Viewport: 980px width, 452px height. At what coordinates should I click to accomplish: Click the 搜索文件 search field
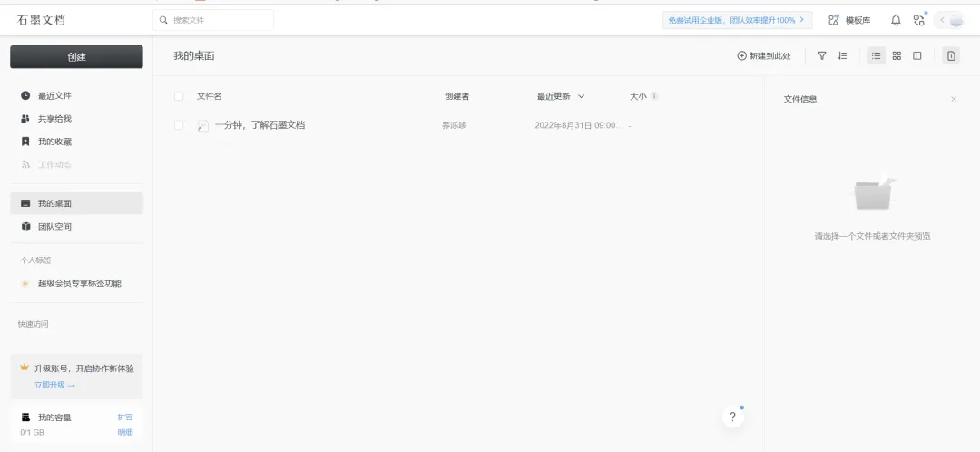(x=213, y=20)
